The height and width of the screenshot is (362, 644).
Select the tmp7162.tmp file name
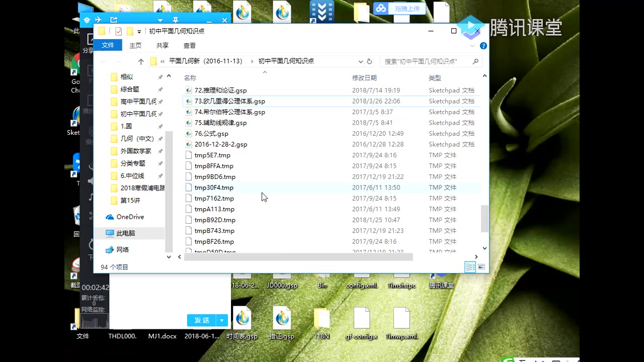click(x=214, y=199)
